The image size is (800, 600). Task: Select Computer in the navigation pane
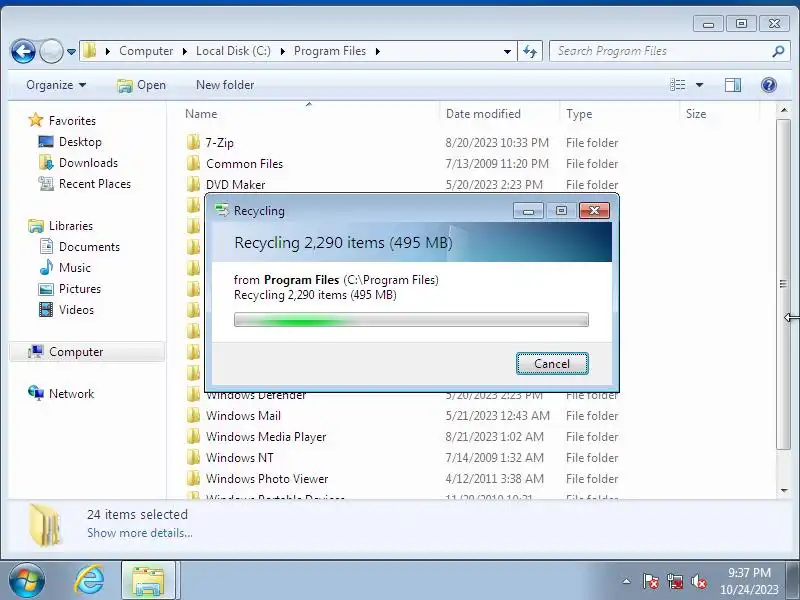coord(76,352)
